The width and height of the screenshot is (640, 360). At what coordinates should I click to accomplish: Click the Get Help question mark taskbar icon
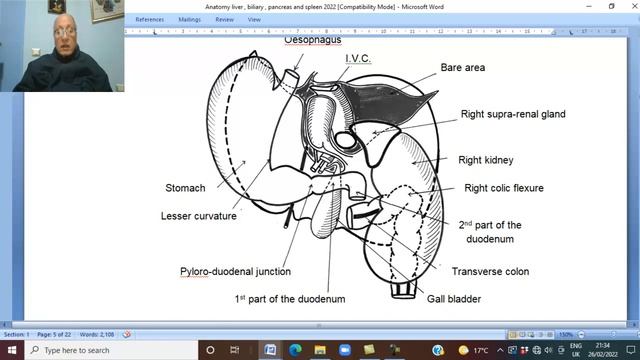(x=438, y=350)
